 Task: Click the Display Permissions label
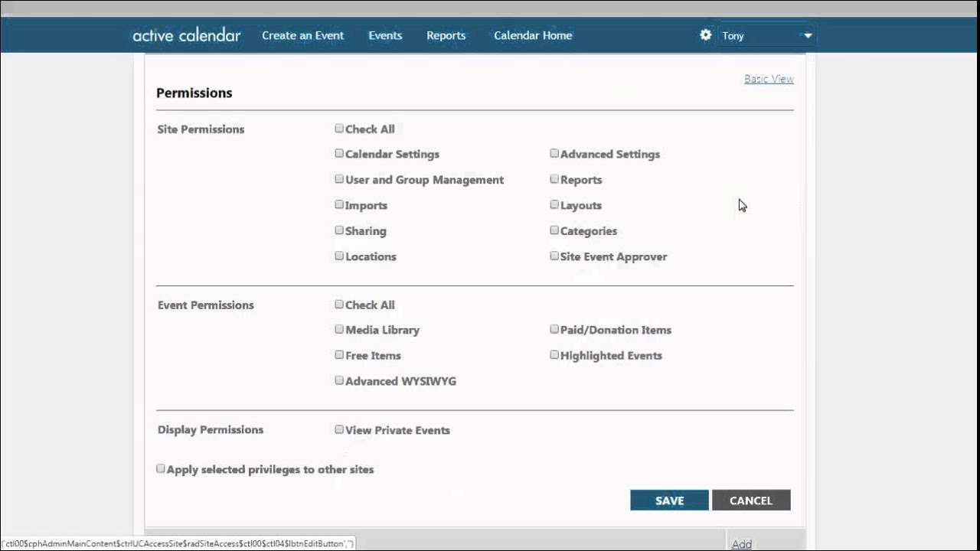[x=211, y=430]
